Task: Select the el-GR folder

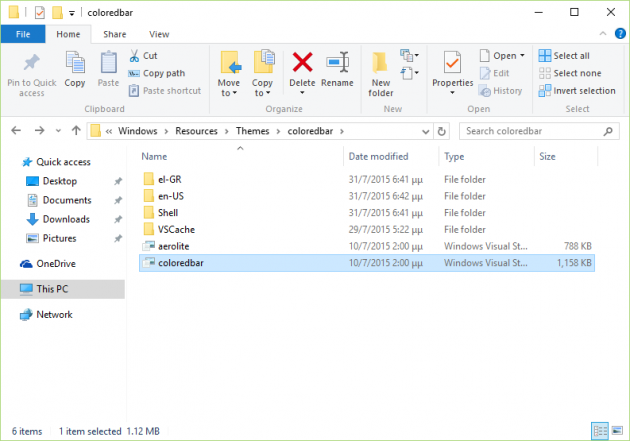Action: tap(367, 180)
